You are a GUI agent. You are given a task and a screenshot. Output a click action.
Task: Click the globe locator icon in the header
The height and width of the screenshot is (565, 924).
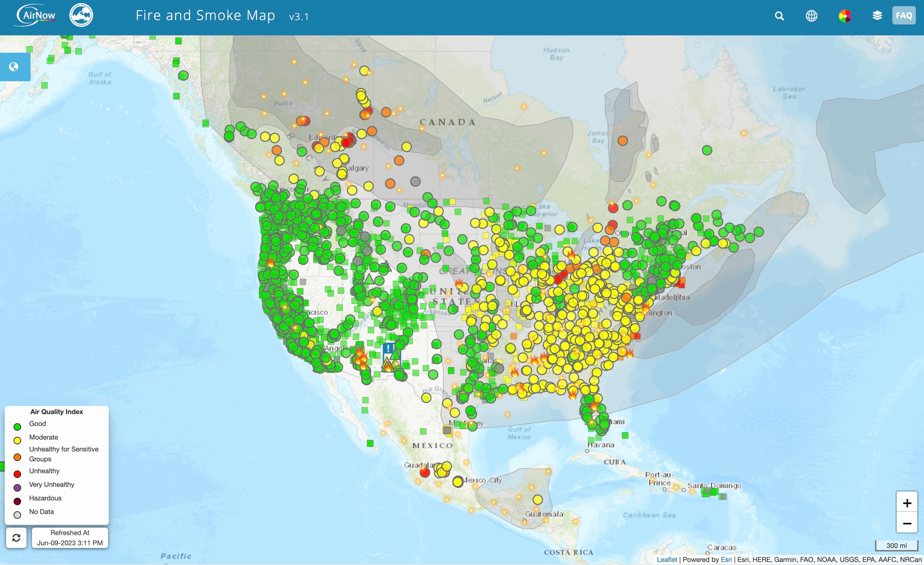tap(812, 15)
